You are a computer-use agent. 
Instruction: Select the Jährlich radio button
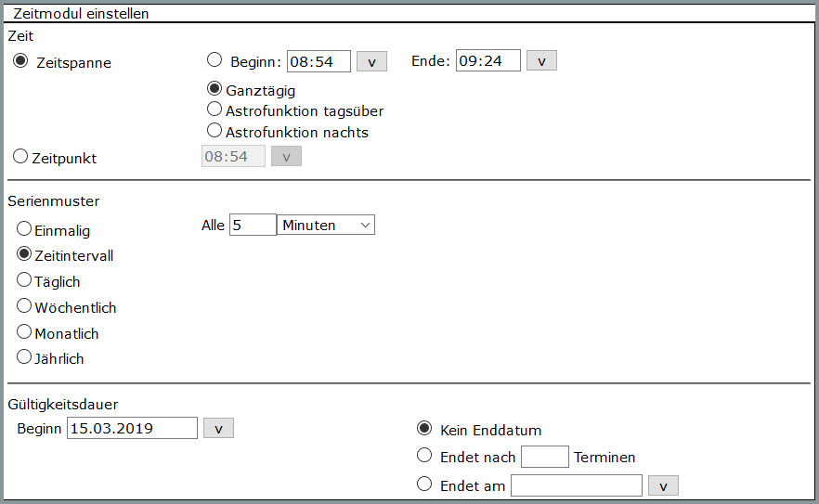24,356
